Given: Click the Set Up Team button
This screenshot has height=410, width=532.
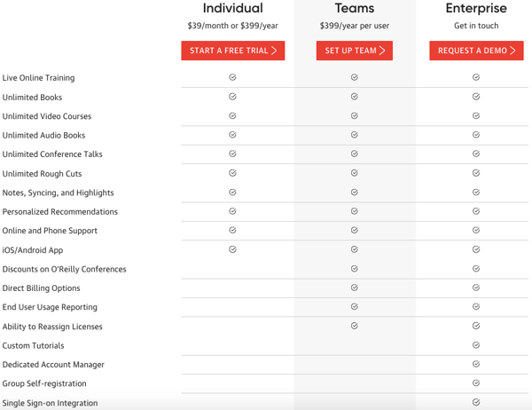Looking at the screenshot, I should tap(354, 51).
